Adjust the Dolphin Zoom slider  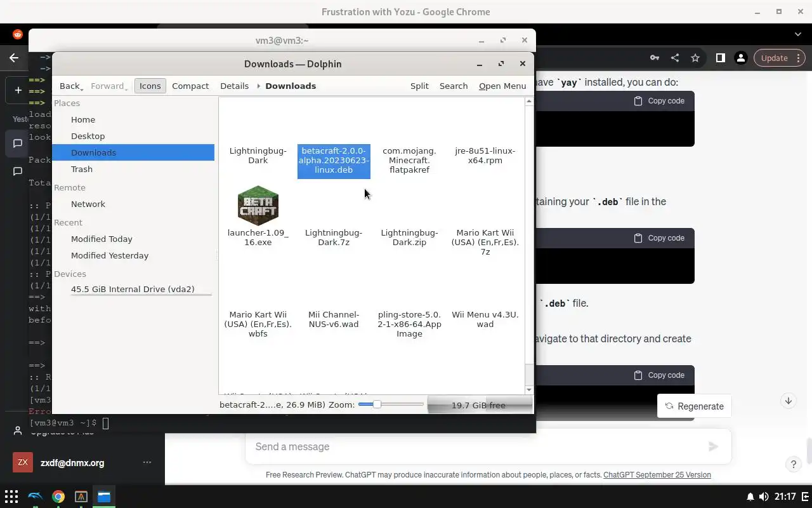[377, 404]
